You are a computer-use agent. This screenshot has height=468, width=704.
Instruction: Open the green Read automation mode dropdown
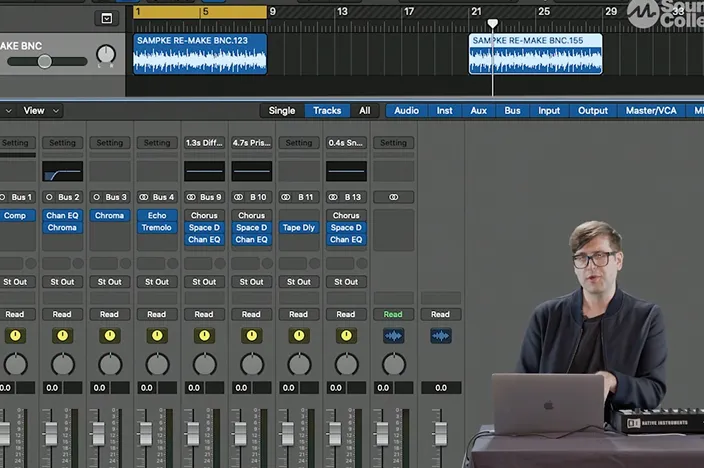coord(393,314)
